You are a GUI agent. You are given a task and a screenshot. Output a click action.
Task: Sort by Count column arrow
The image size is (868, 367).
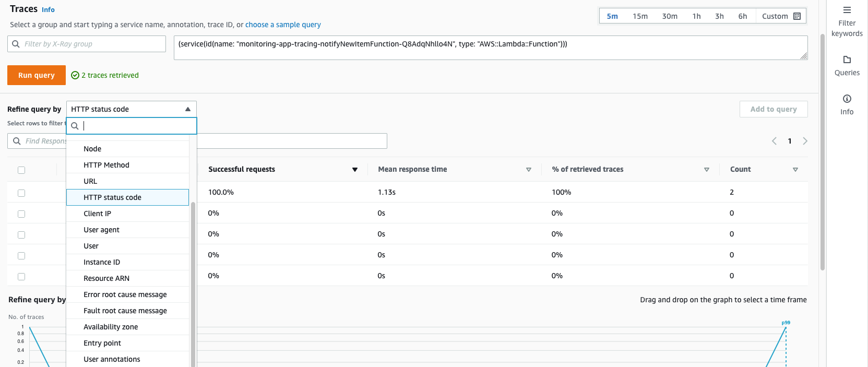(x=795, y=170)
